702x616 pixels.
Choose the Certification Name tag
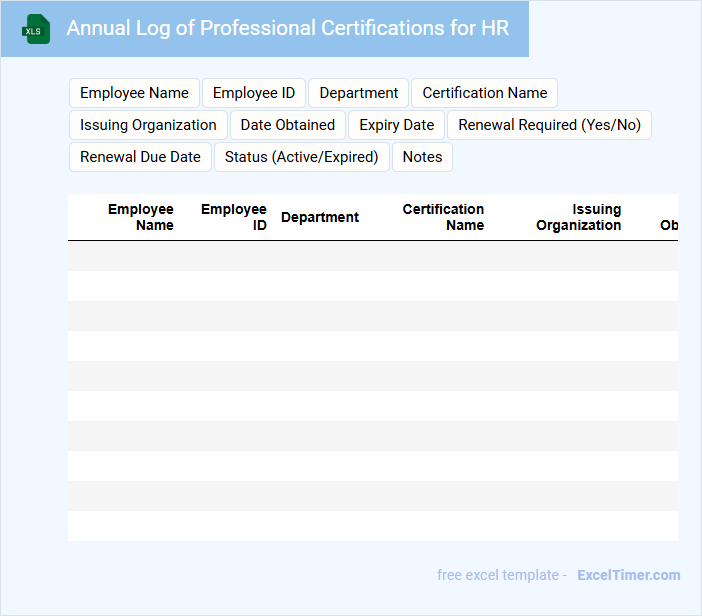pyautogui.click(x=485, y=93)
